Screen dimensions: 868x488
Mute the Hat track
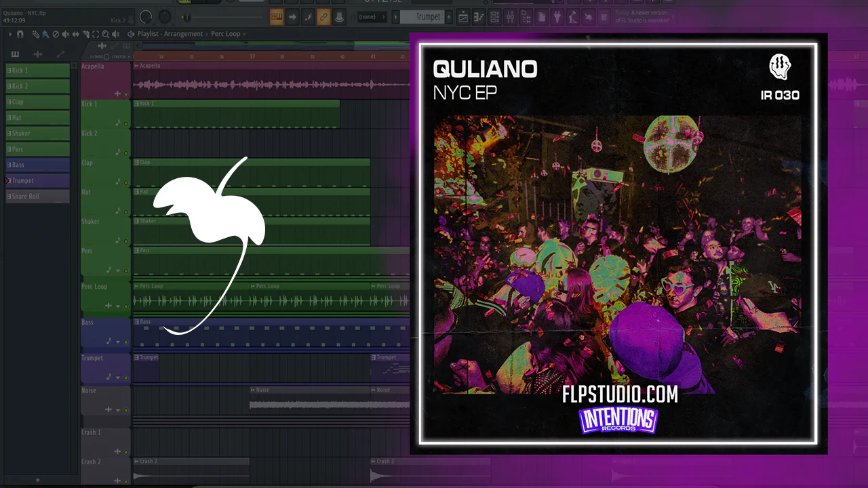pyautogui.click(x=126, y=211)
